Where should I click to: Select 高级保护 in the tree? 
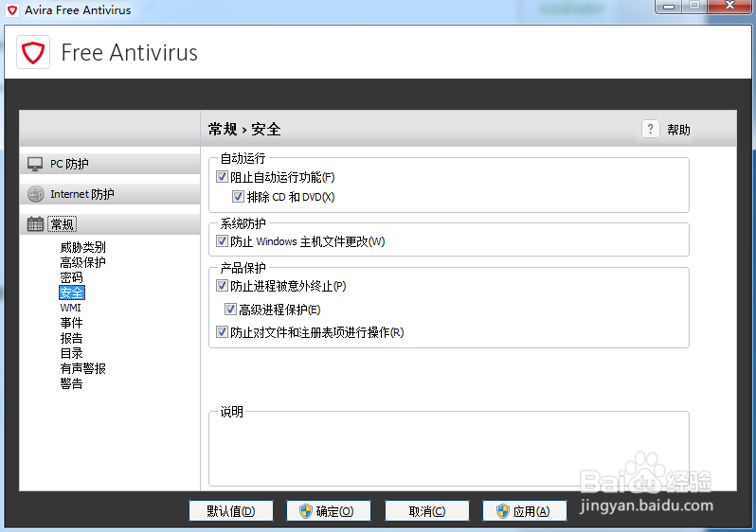pyautogui.click(x=83, y=262)
